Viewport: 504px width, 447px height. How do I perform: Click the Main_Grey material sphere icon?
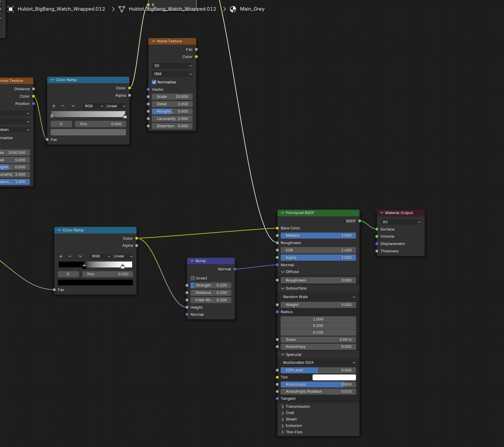pos(233,9)
